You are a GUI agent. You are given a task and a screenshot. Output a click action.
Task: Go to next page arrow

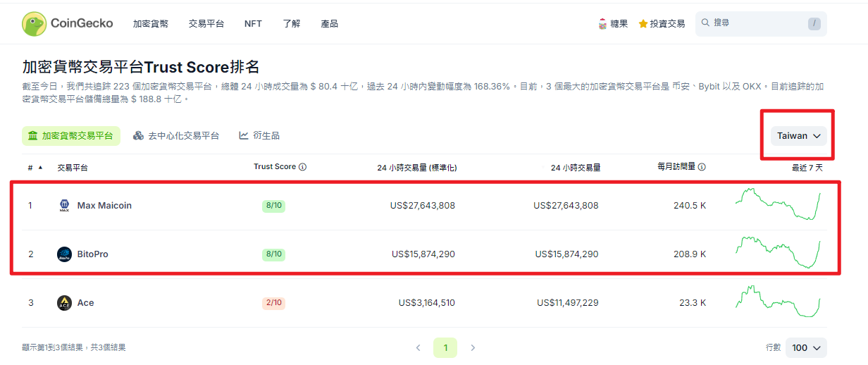click(473, 347)
